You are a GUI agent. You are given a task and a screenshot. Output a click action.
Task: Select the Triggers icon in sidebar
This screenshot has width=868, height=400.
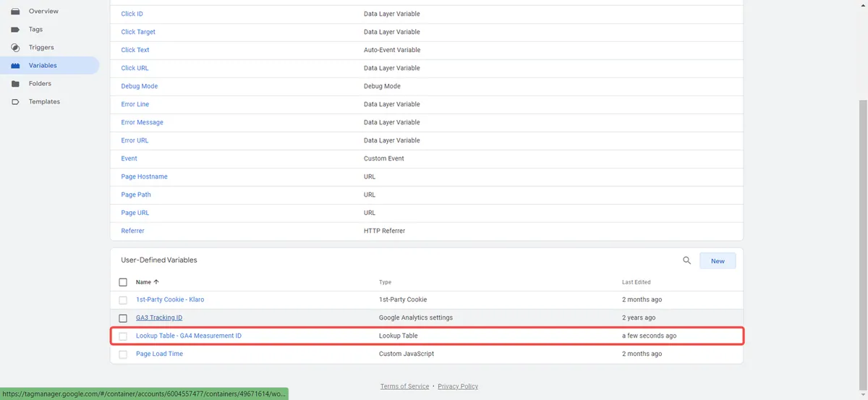click(15, 48)
